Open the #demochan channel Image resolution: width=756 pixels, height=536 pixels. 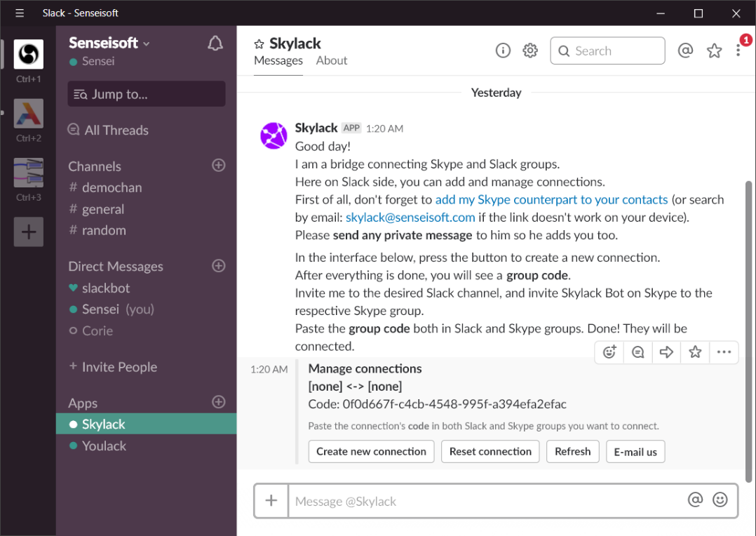tap(106, 188)
